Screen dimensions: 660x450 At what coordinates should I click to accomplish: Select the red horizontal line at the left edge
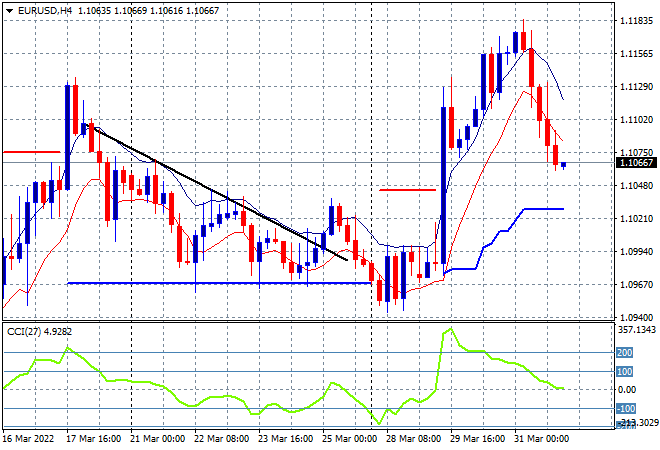tap(32, 152)
